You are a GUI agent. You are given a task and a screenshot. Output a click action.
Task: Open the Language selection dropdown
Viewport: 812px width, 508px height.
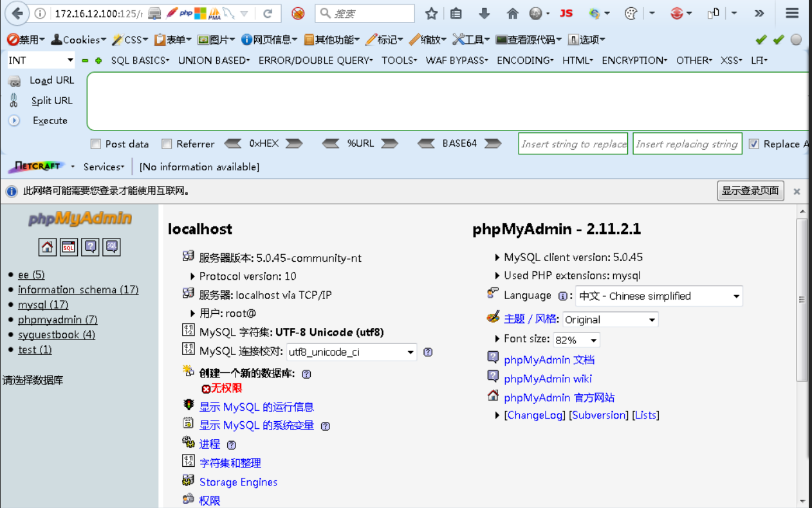[x=659, y=296]
